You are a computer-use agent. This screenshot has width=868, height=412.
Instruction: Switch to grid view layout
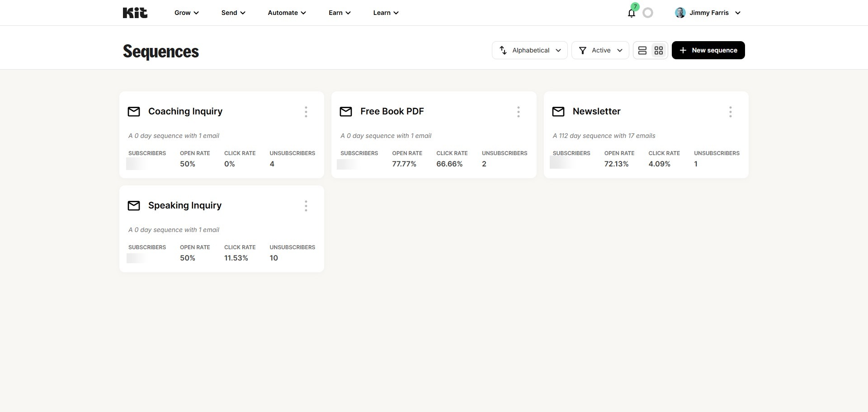[659, 51]
